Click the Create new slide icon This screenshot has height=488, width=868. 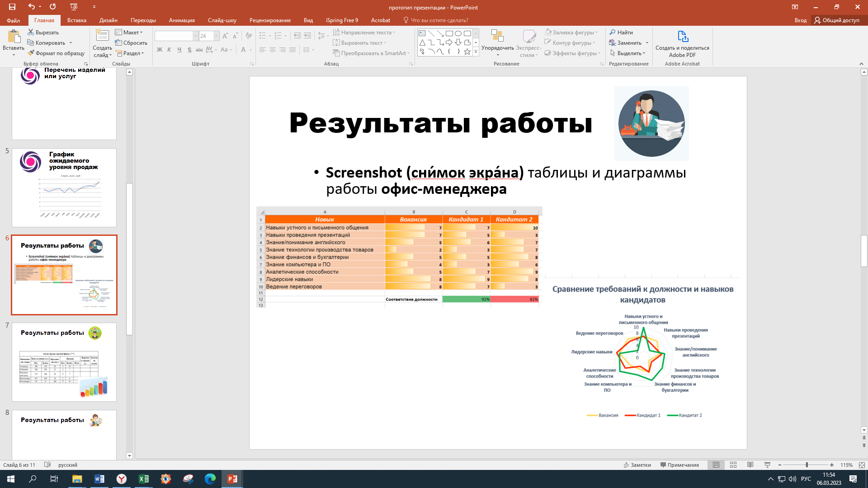[102, 36]
